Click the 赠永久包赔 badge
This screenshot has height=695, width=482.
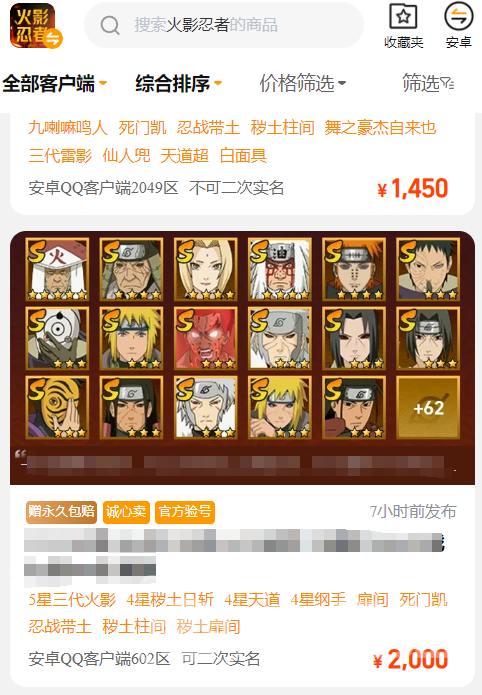(x=61, y=512)
